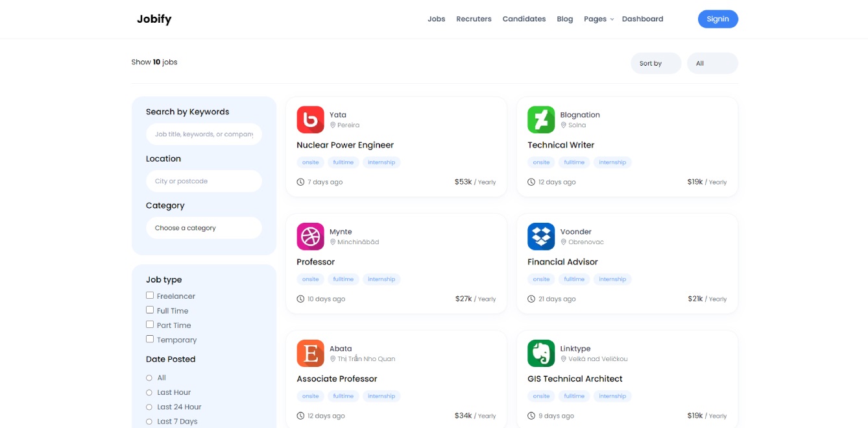Click the clock icon next to 10 days ago
Screen dimensions: 868x428
(300, 299)
